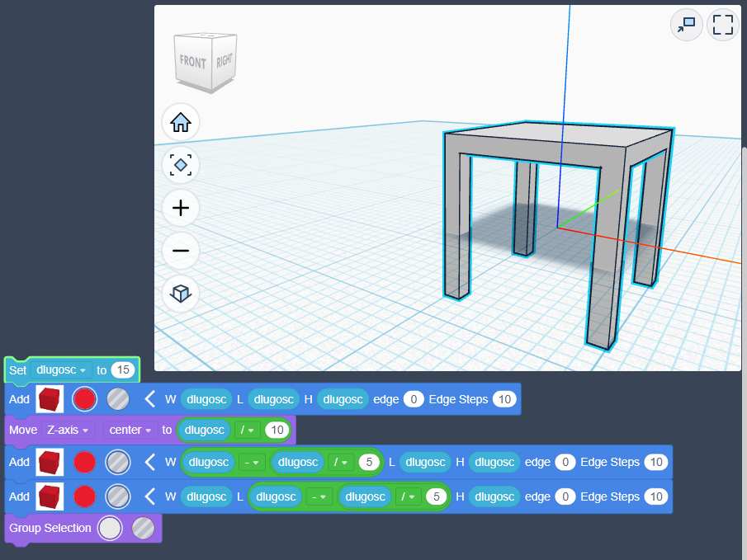The height and width of the screenshot is (560, 747).
Task: Select hole striped option in second Add block
Action: [x=118, y=462]
